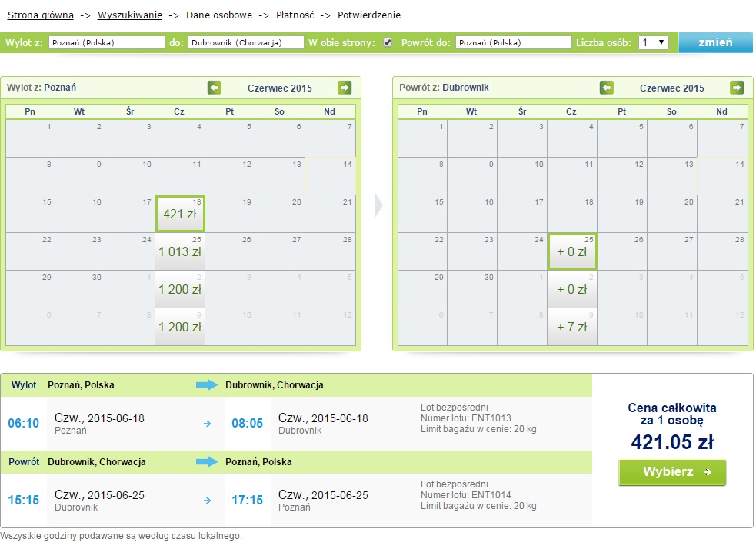Click the 'Powrót z: Dubrownik' calendar title
756x549 pixels.
(x=444, y=87)
